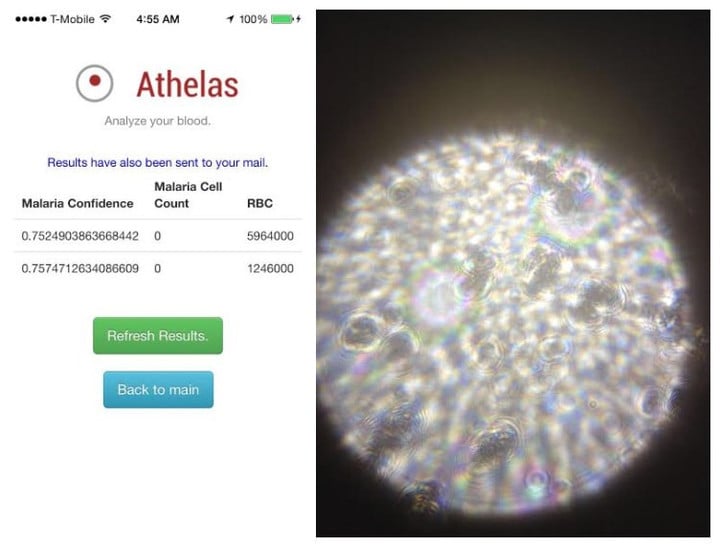Tap the RBC value 1246000
720x547 pixels.
(270, 268)
